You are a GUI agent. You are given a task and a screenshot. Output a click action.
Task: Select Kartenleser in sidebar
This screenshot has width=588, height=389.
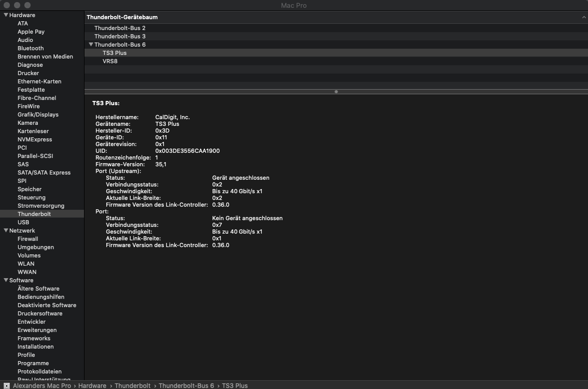coord(33,131)
